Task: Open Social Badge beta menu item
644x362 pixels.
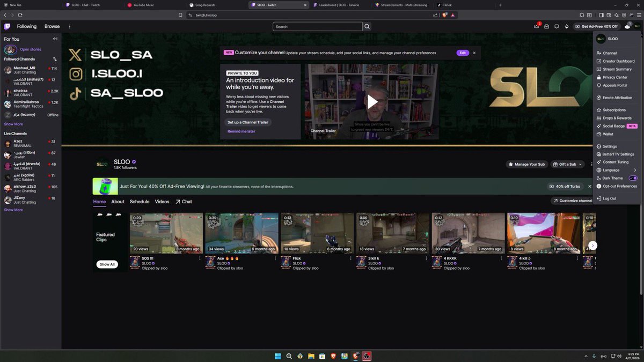Action: pos(617,126)
